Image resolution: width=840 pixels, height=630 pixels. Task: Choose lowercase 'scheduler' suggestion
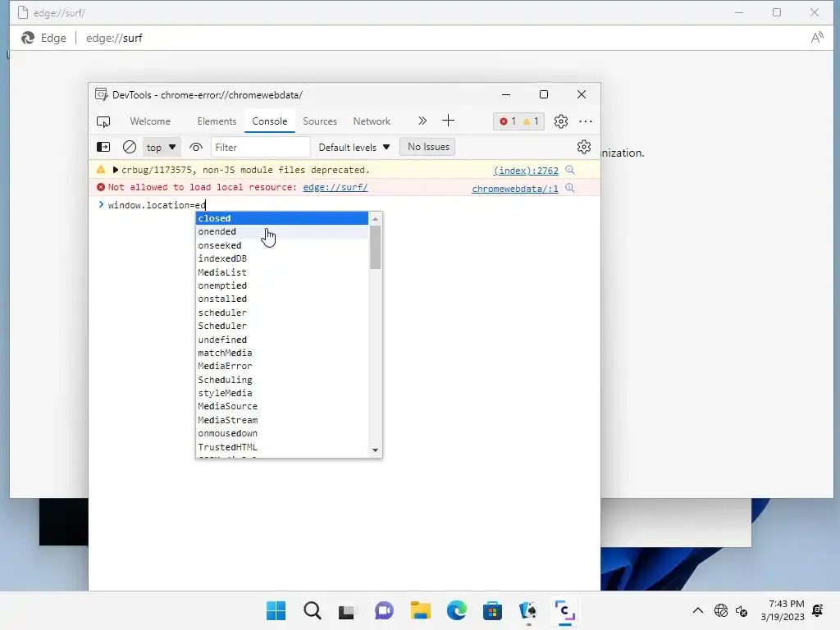pyautogui.click(x=282, y=313)
